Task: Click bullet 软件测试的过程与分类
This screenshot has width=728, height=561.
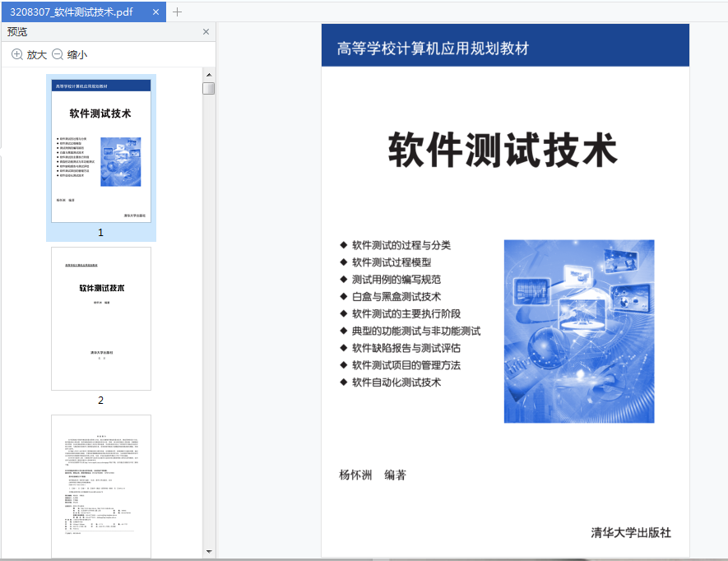Action: pyautogui.click(x=401, y=245)
